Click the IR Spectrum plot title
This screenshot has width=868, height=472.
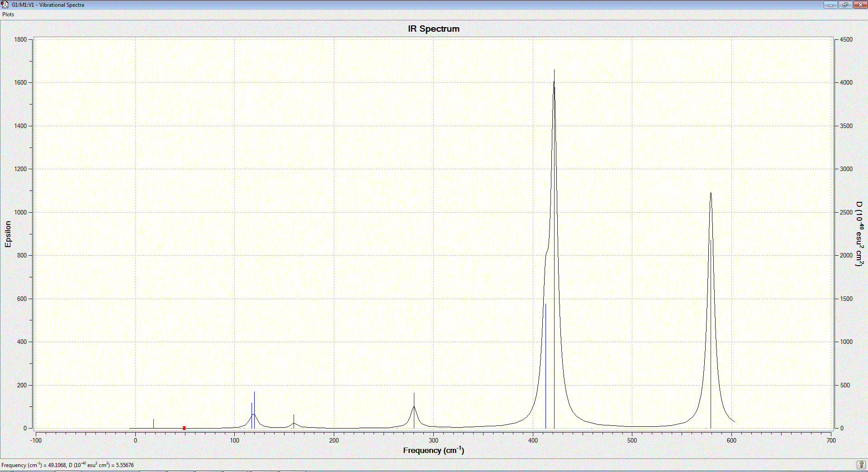[x=433, y=29]
